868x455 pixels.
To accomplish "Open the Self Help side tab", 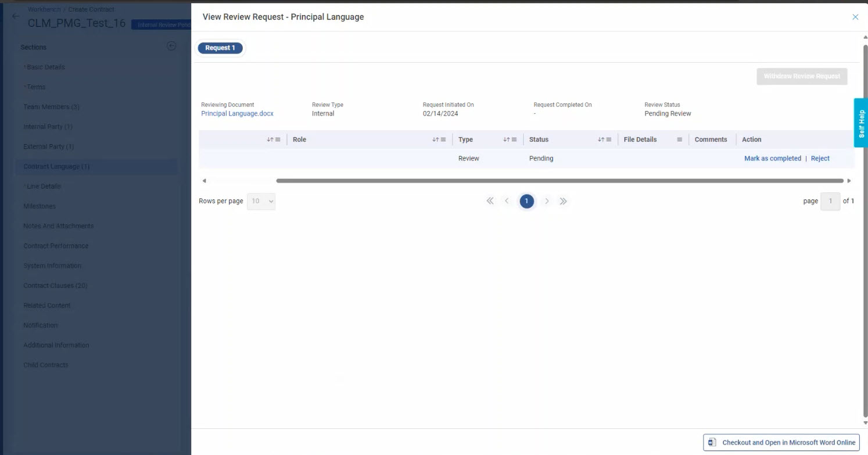I will pyautogui.click(x=861, y=123).
